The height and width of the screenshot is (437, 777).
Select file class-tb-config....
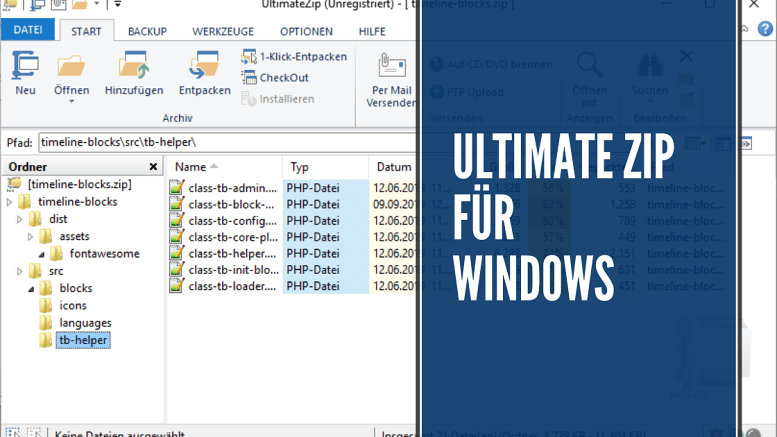click(232, 221)
